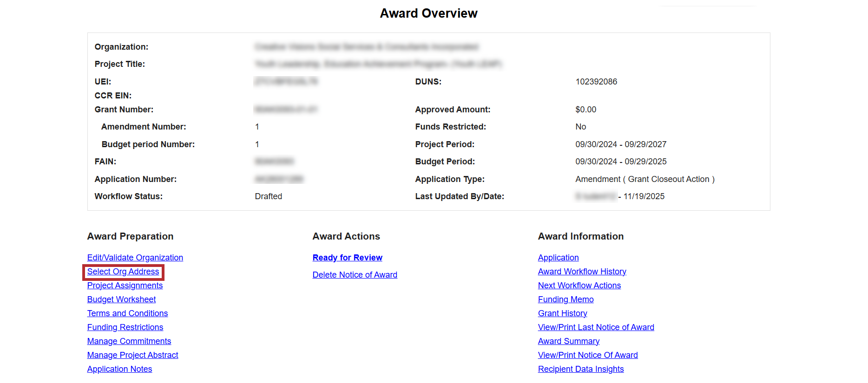This screenshot has height=383, width=868.
Task: Go to Manage Commitments
Action: 129,341
